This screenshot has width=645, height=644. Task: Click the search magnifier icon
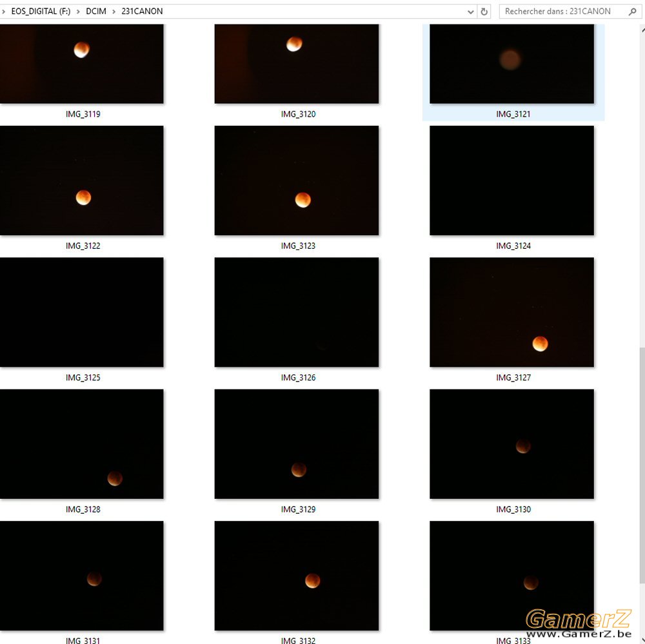(x=632, y=12)
